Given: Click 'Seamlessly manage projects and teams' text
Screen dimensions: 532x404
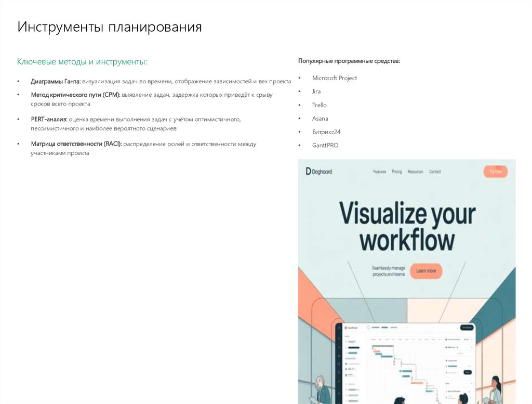Looking at the screenshot, I should (x=389, y=271).
